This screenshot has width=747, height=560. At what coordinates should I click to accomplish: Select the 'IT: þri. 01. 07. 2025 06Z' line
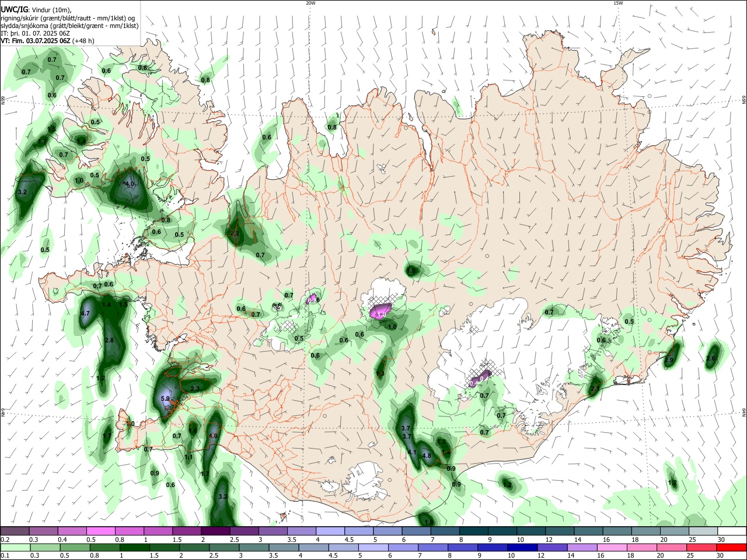(35, 33)
